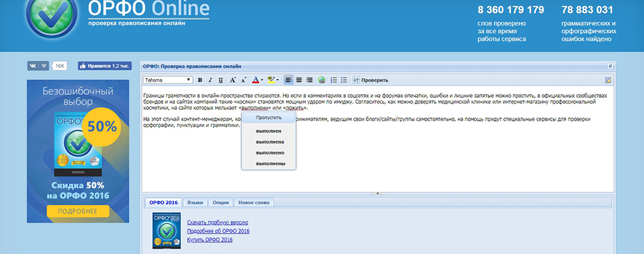This screenshot has height=254, width=644.
Task: Switch to the Языки tab
Action: tap(195, 203)
